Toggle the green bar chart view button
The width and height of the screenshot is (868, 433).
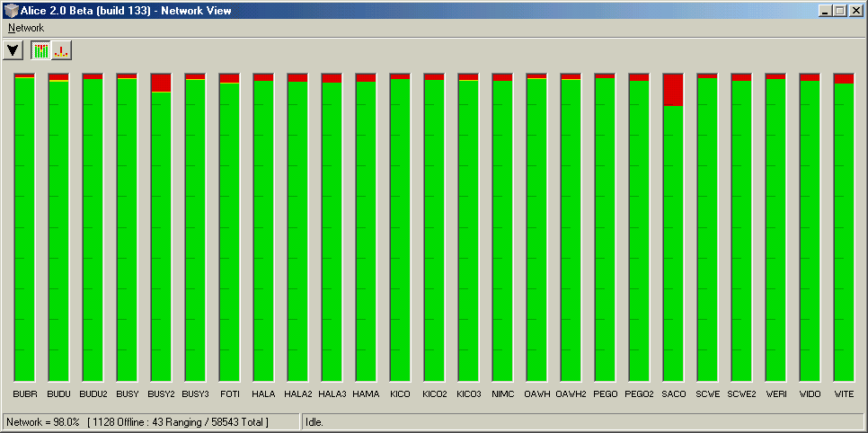[40, 50]
